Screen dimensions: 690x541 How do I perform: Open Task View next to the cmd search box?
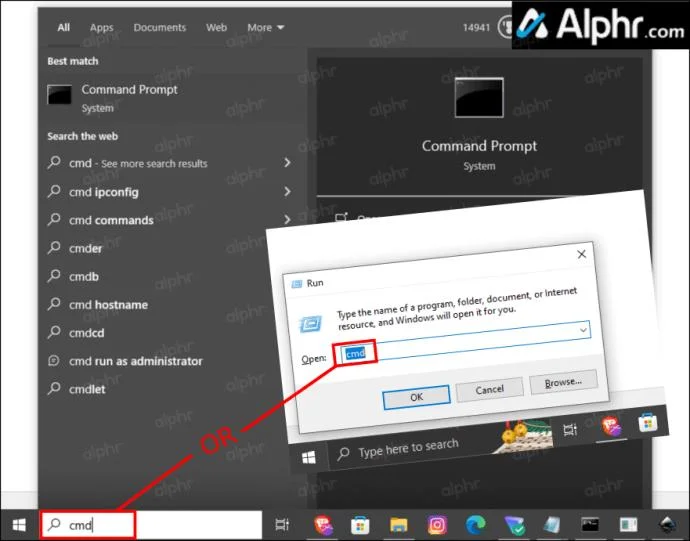[x=282, y=525]
